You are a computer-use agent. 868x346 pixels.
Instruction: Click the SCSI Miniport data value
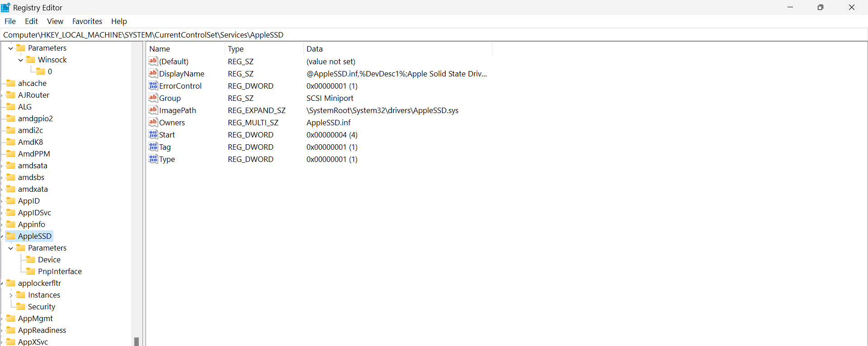[330, 98]
